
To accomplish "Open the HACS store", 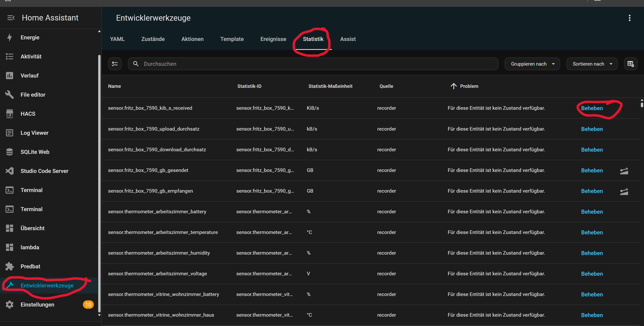I will click(28, 114).
